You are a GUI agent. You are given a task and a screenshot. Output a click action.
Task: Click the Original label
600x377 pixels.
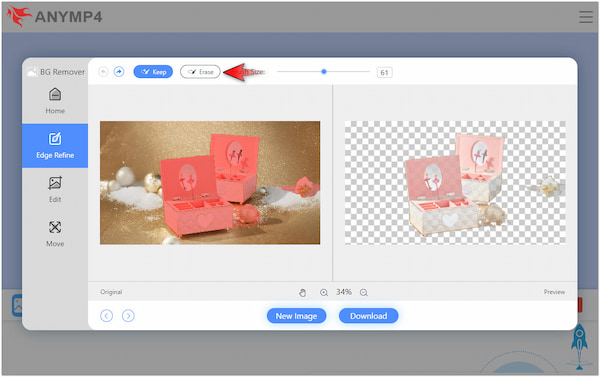[x=111, y=292]
